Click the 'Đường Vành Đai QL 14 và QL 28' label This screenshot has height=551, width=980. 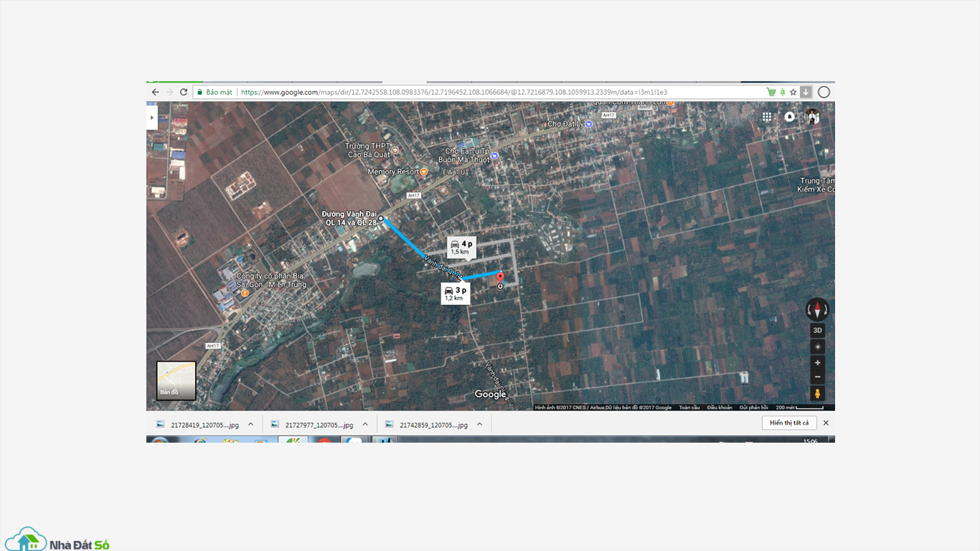(349, 218)
